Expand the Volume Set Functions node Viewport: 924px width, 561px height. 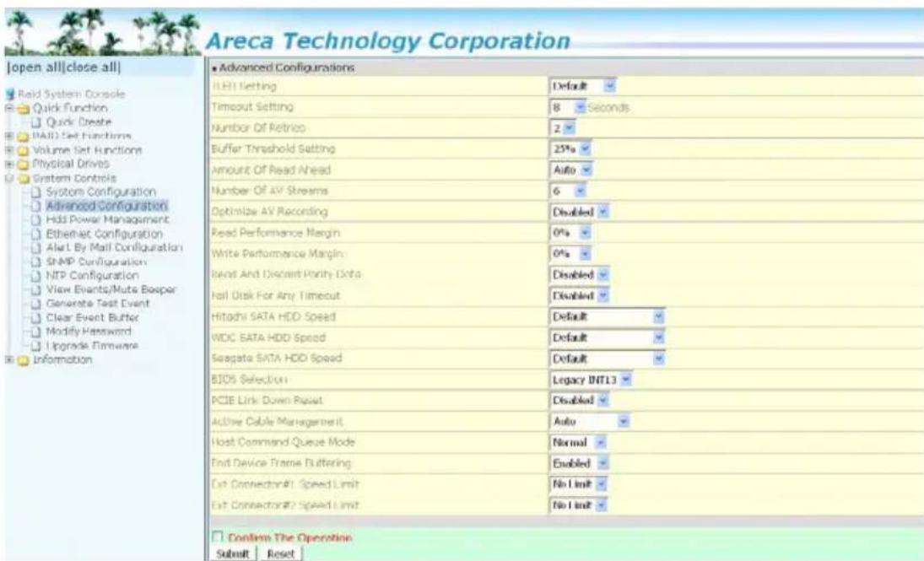(x=9, y=150)
